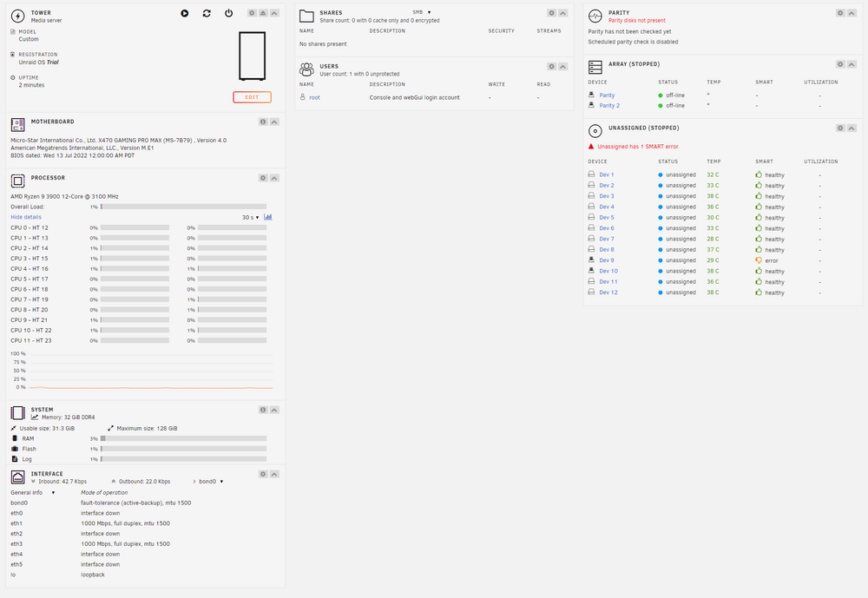Screen dimensions: 868x598
Task: Start the array with the play icon
Action: [x=184, y=13]
